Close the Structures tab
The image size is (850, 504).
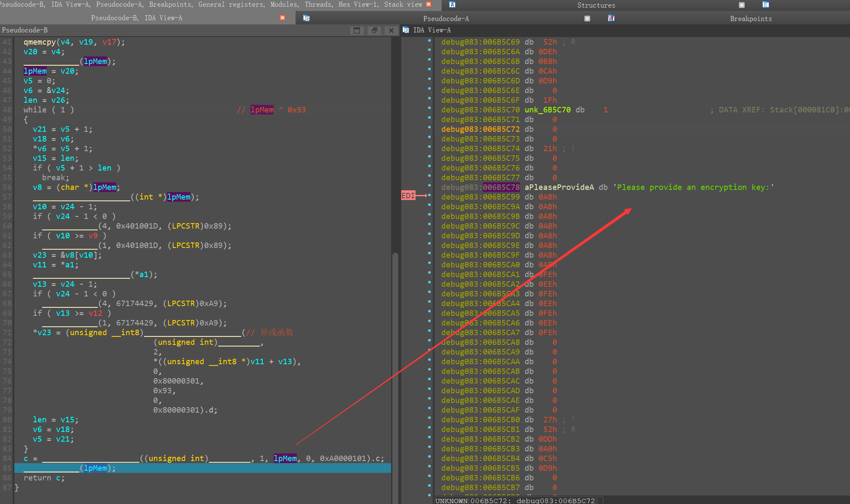tap(741, 5)
